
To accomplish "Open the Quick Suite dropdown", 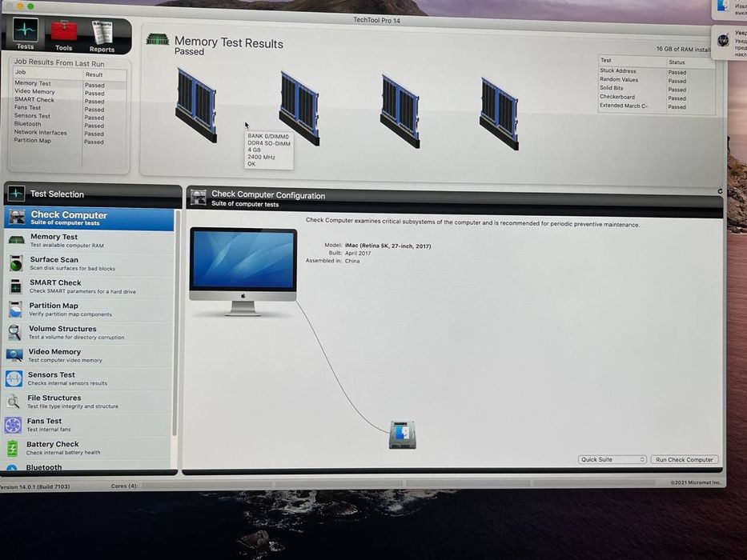I will click(612, 459).
